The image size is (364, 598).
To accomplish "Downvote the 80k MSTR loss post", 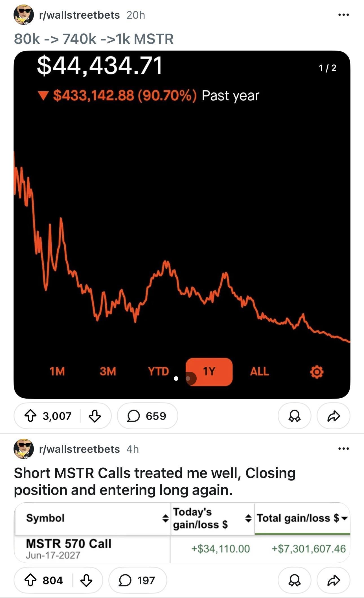I will pos(95,416).
